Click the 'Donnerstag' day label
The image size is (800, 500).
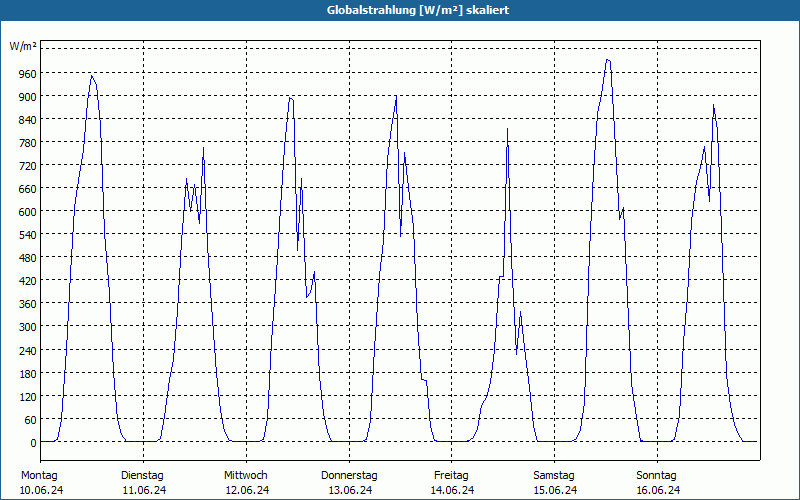pyautogui.click(x=349, y=476)
